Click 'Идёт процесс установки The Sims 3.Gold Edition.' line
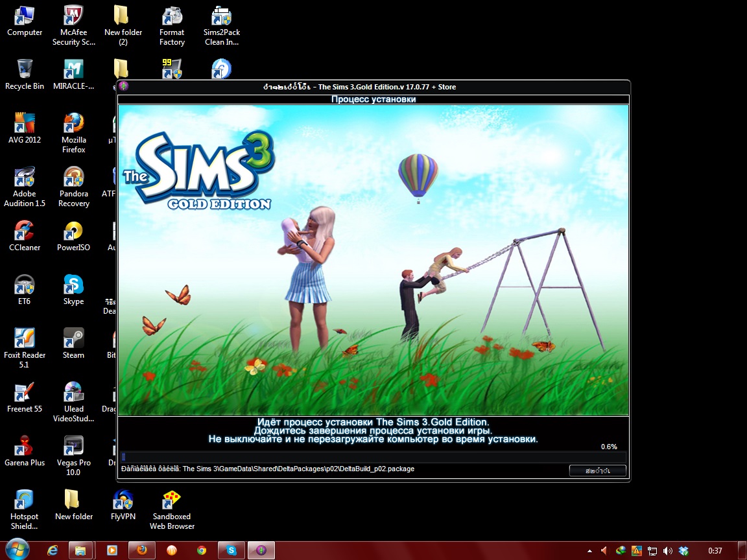 click(373, 422)
